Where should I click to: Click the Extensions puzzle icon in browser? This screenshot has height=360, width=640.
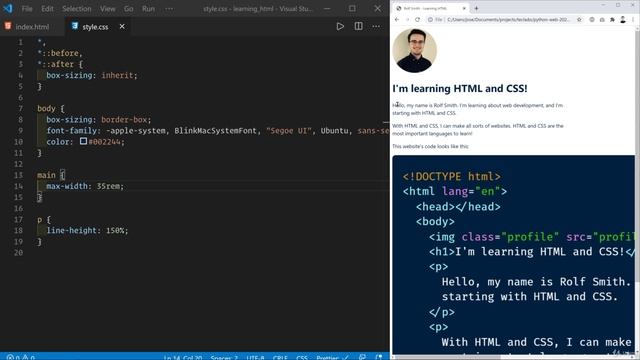point(612,20)
